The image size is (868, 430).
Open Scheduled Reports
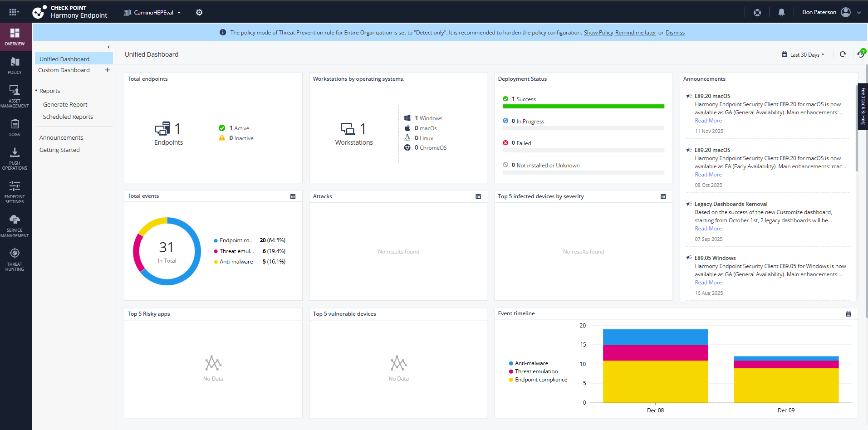pyautogui.click(x=68, y=117)
